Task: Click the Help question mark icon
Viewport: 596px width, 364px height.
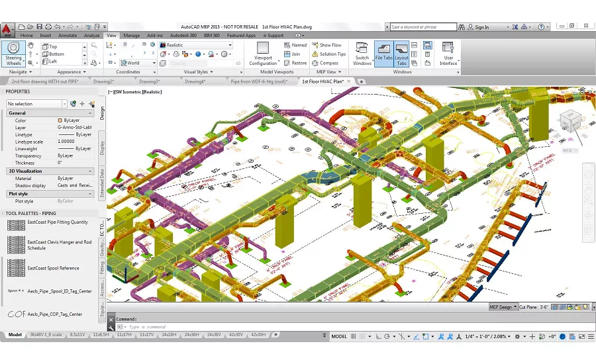Action: tap(541, 27)
